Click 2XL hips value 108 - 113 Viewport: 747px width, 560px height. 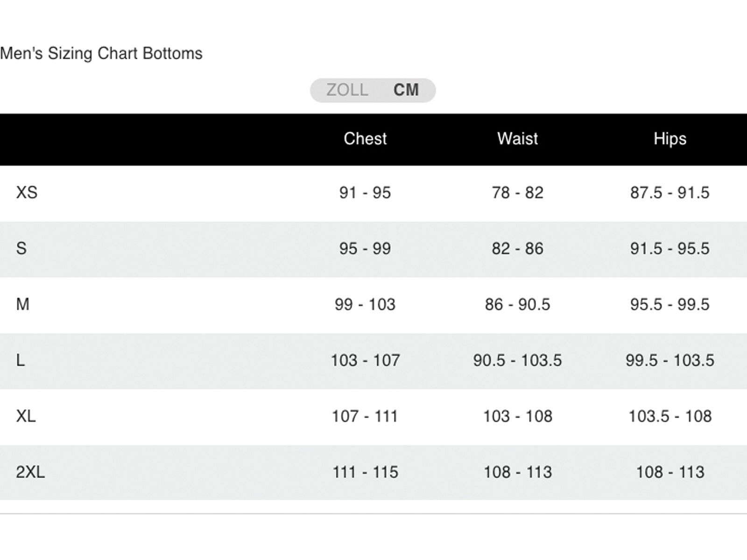pyautogui.click(x=670, y=472)
